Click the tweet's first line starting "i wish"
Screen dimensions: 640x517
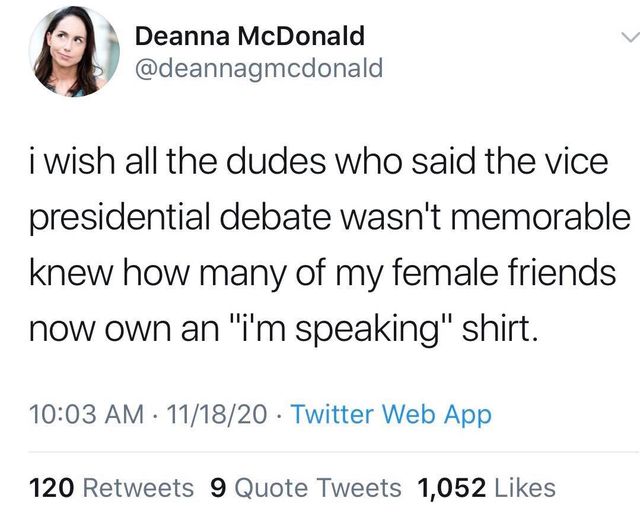tap(320, 162)
